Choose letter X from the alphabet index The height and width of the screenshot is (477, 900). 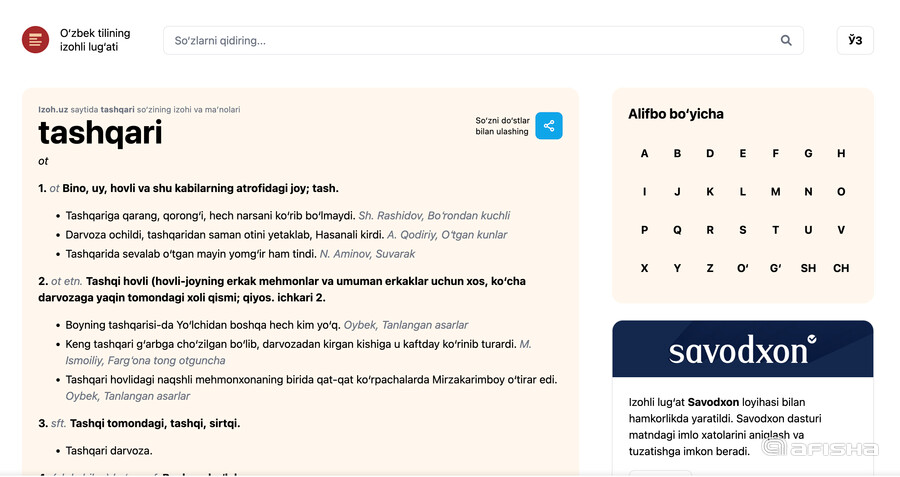pyautogui.click(x=644, y=268)
